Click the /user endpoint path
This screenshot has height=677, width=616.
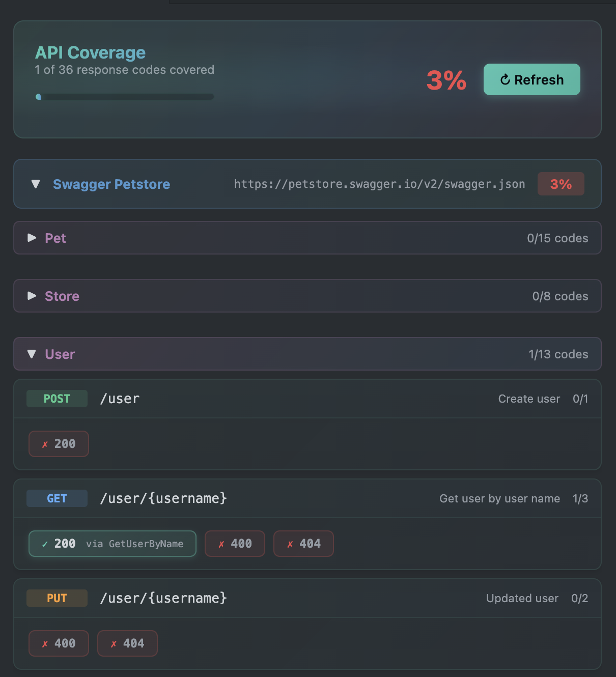(120, 399)
